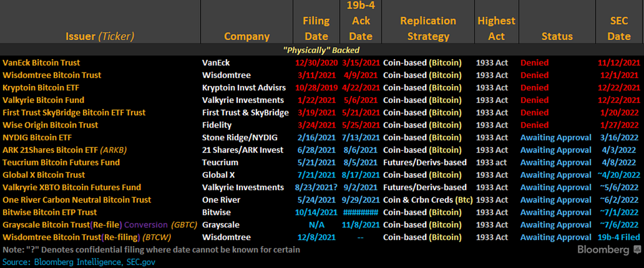Click the Bitwise ######## Ack Date cell
The height and width of the screenshot is (268, 644).
(x=361, y=212)
